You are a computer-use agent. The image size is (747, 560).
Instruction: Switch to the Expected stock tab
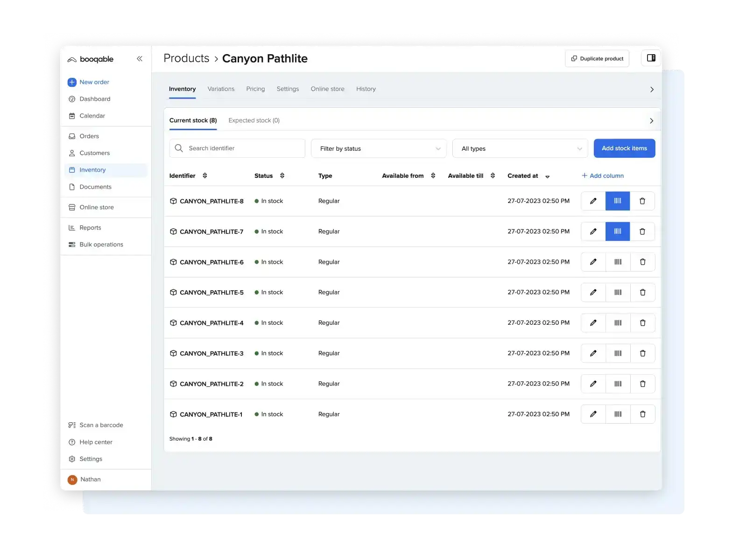coord(254,120)
